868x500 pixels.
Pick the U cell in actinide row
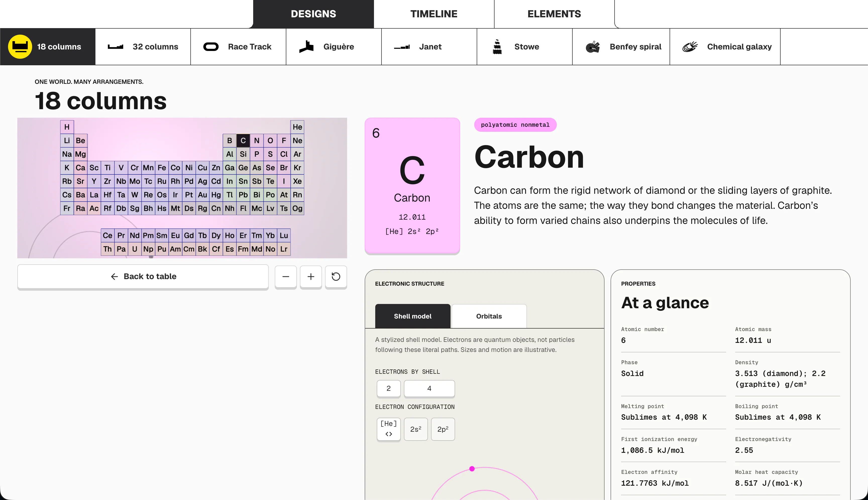pos(135,249)
